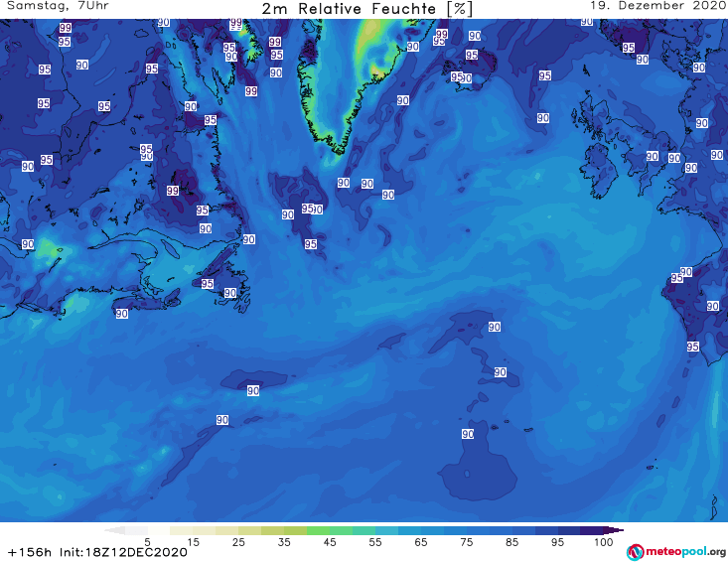Click the '55' legend value
The height and width of the screenshot is (562, 728).
tap(375, 542)
